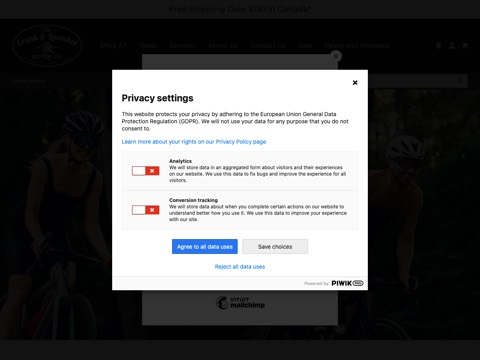
Task: Open the Bikes menu
Action: pyautogui.click(x=148, y=45)
